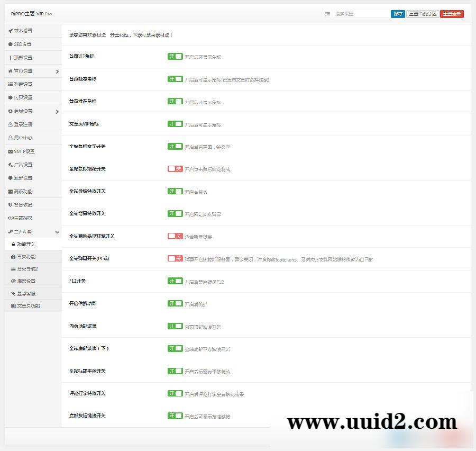Click the rocket icon beside 基本设置

coord(11,31)
